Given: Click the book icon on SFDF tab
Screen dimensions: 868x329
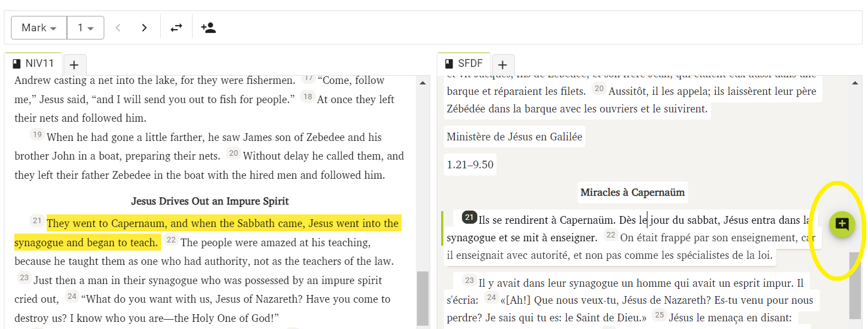Looking at the screenshot, I should 449,64.
